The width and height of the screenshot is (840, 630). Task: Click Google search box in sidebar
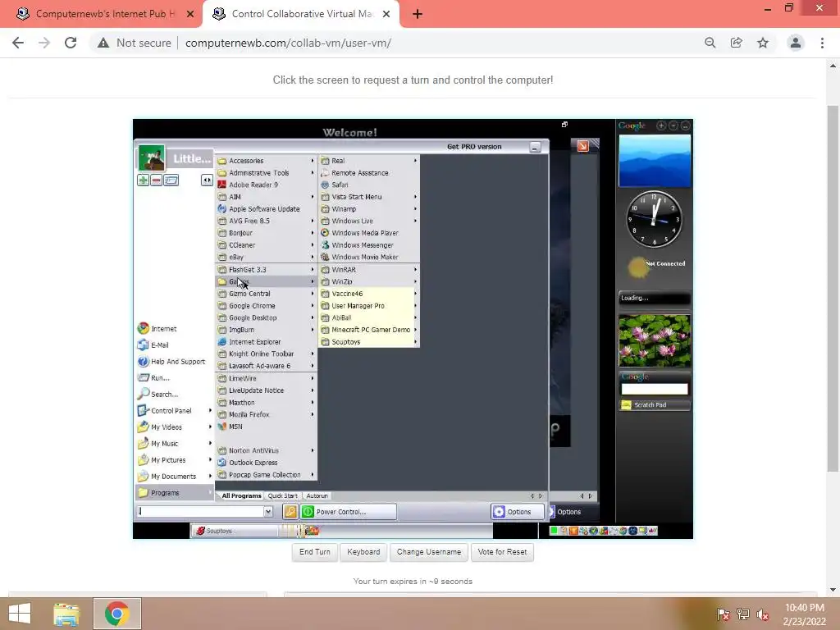coord(654,389)
